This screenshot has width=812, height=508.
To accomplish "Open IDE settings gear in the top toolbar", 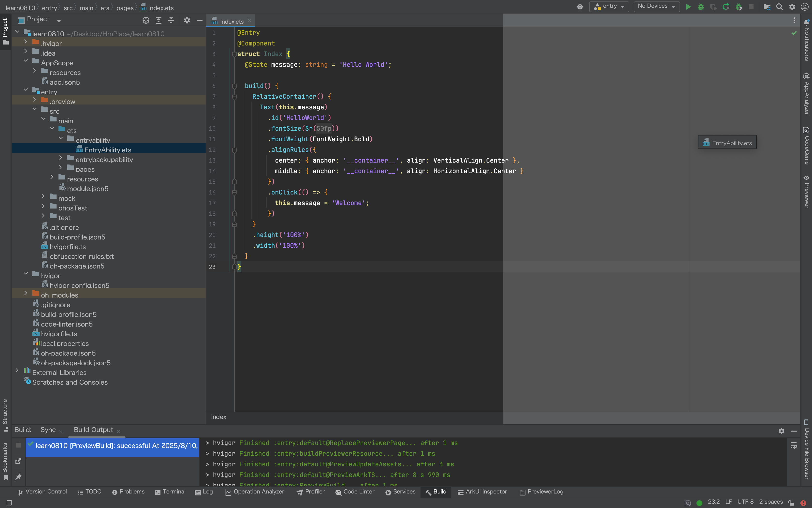I will (792, 7).
